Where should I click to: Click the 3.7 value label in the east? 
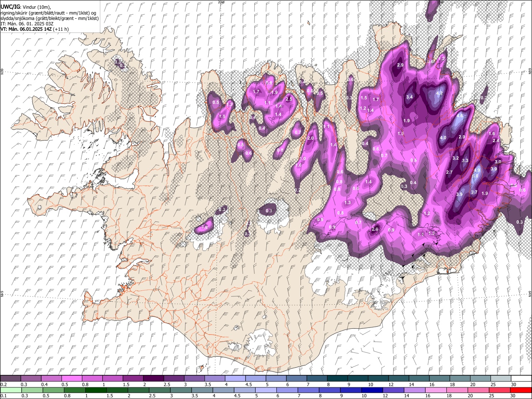(x=474, y=192)
